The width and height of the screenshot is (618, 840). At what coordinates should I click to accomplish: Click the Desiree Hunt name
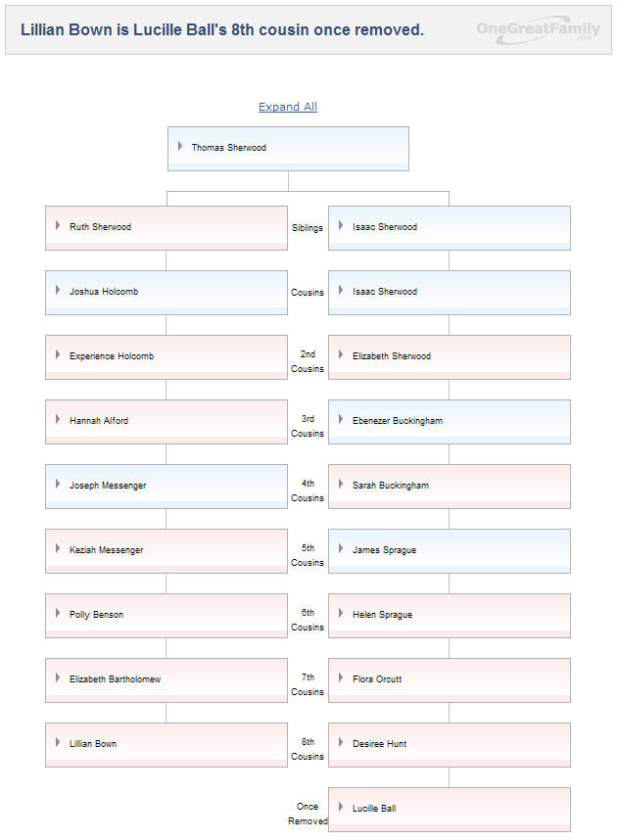click(x=379, y=744)
